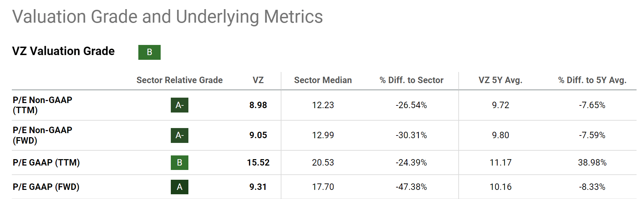The width and height of the screenshot is (644, 199).
Task: Click the Sector Relative Grade column header
Action: 179,80
